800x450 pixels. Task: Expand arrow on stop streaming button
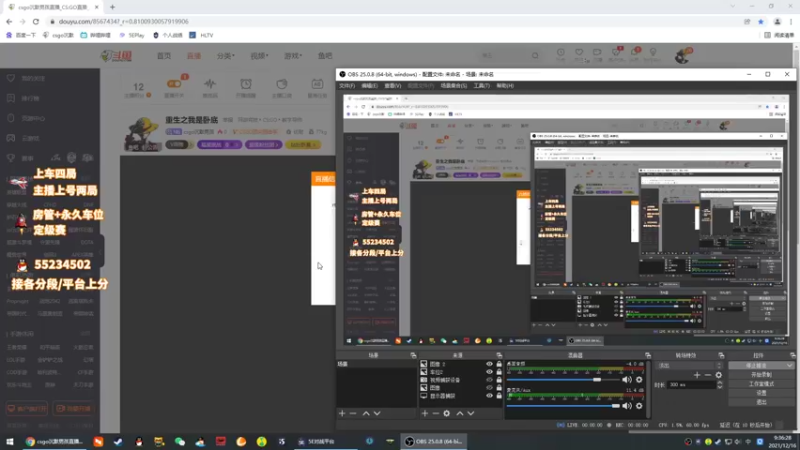[x=790, y=365]
